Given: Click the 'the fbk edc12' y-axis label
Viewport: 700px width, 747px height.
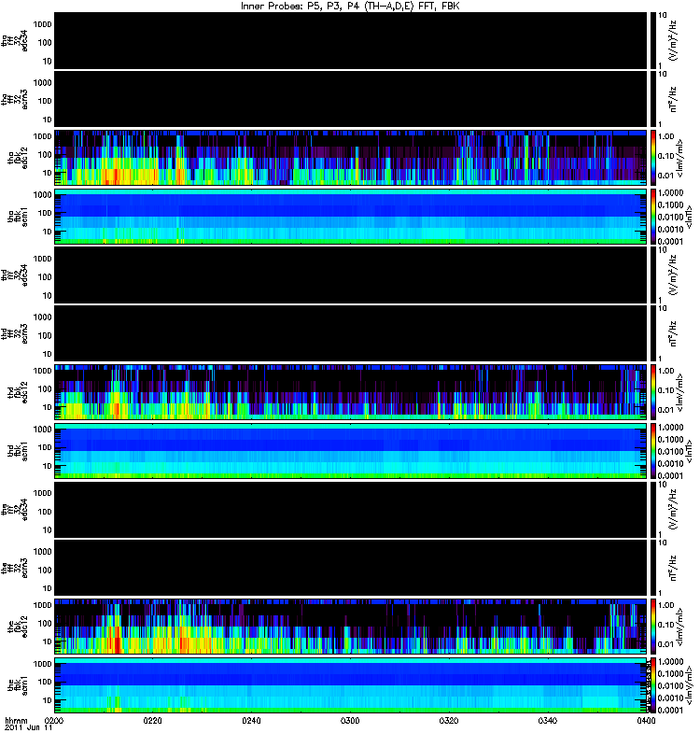Looking at the screenshot, I should pos(18,625).
